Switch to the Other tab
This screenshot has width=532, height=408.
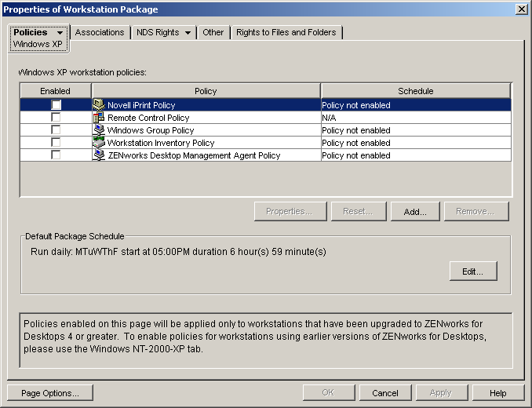[213, 32]
